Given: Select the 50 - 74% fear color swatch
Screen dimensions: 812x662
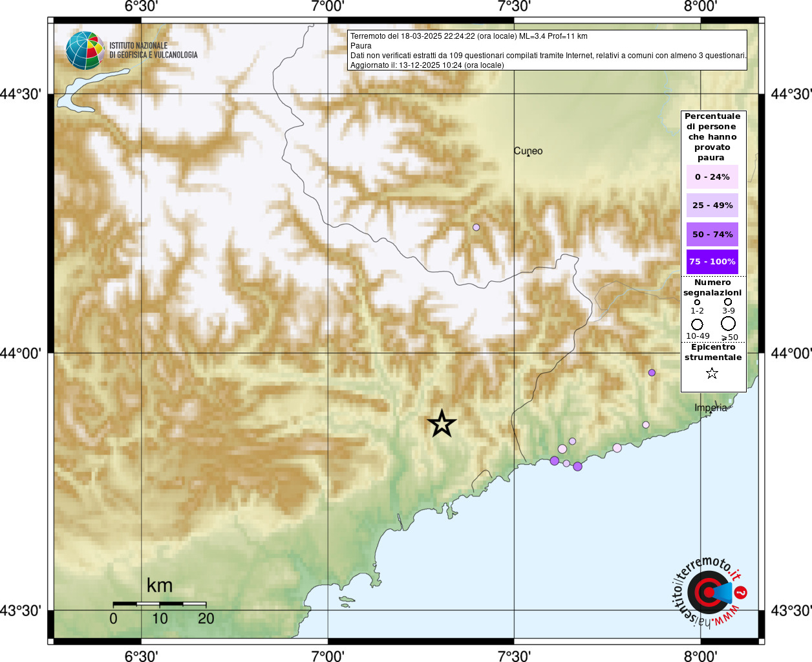Looking at the screenshot, I should (x=712, y=234).
